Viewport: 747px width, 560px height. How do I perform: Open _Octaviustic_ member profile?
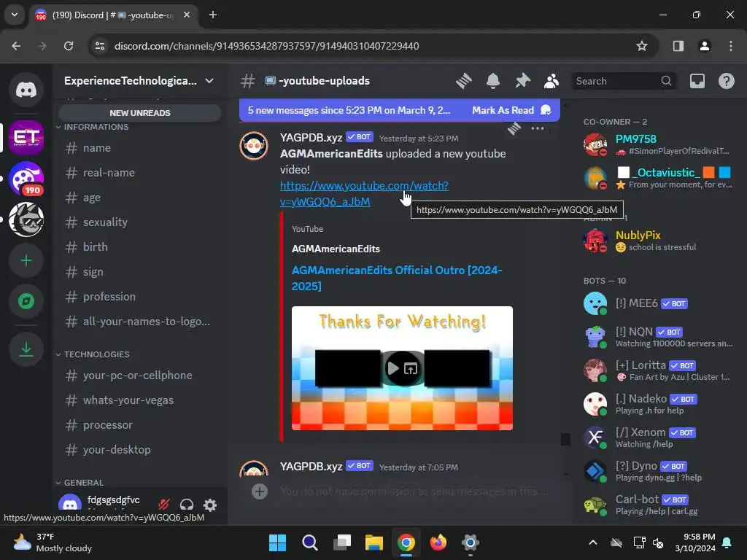657,178
